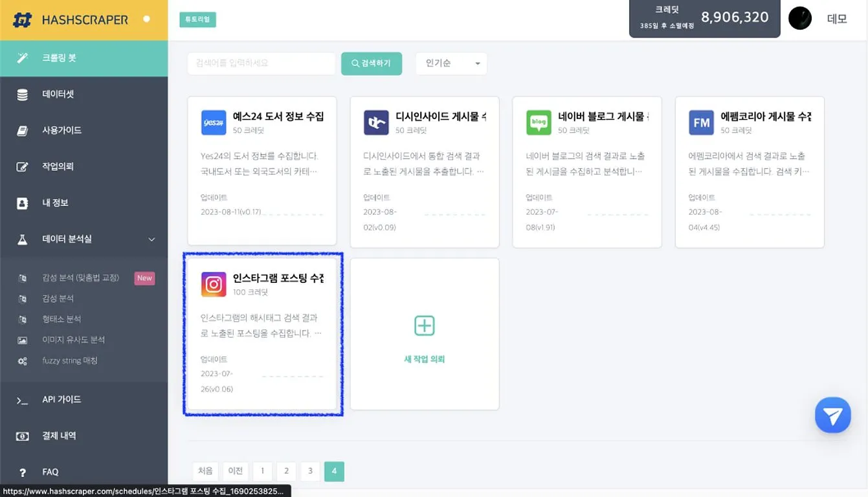The height and width of the screenshot is (497, 868).
Task: Click the search keyword input field
Action: coord(262,63)
